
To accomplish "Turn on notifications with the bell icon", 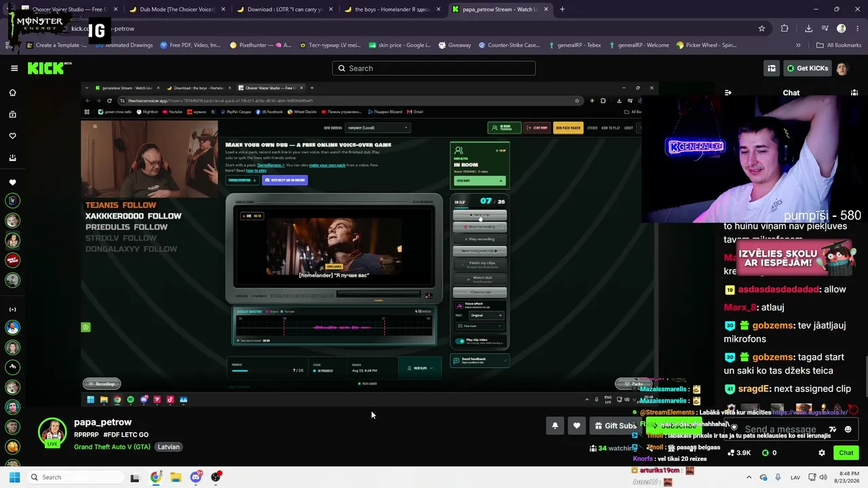I will click(555, 426).
